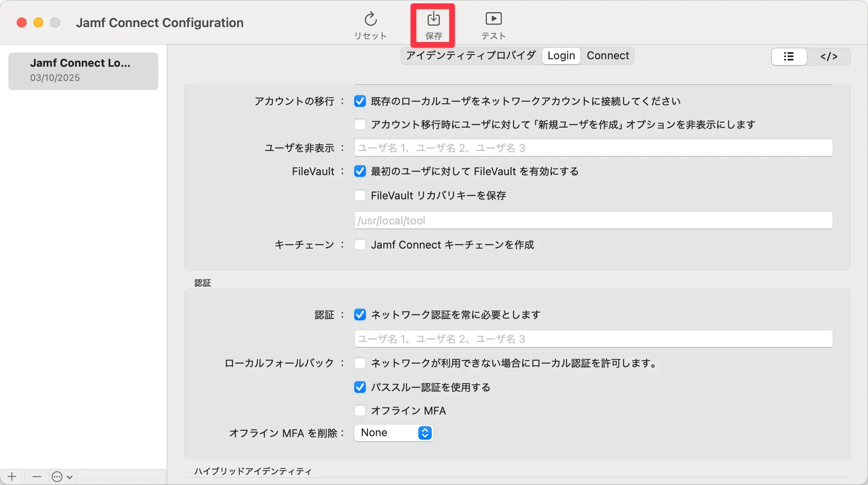Switch to the list view icon

788,56
